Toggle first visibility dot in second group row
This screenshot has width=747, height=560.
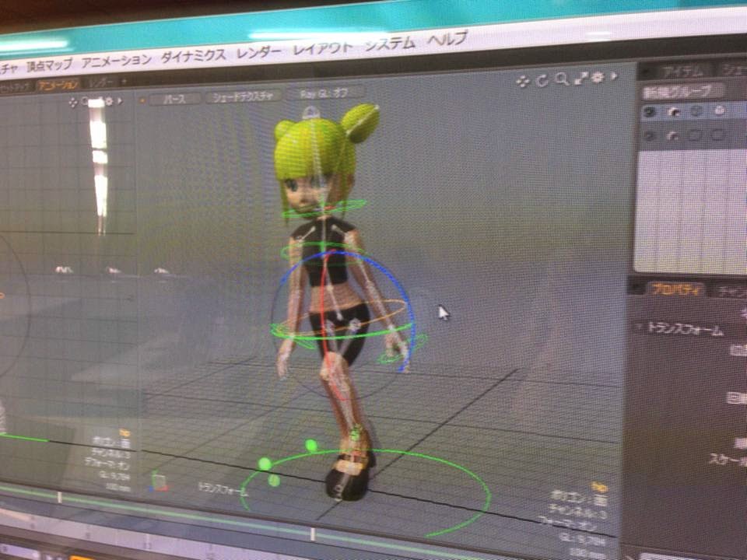pyautogui.click(x=649, y=136)
